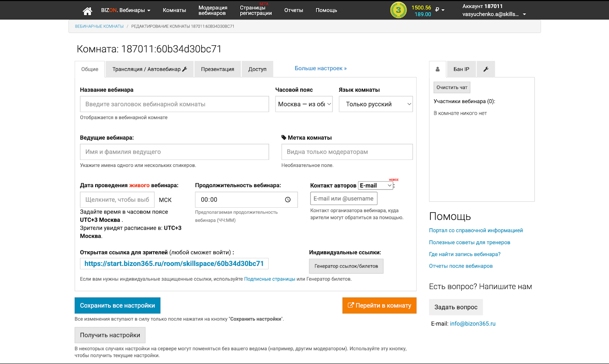Switch to the Презентация tab
Viewport: 609px width, 364px height.
tap(218, 69)
